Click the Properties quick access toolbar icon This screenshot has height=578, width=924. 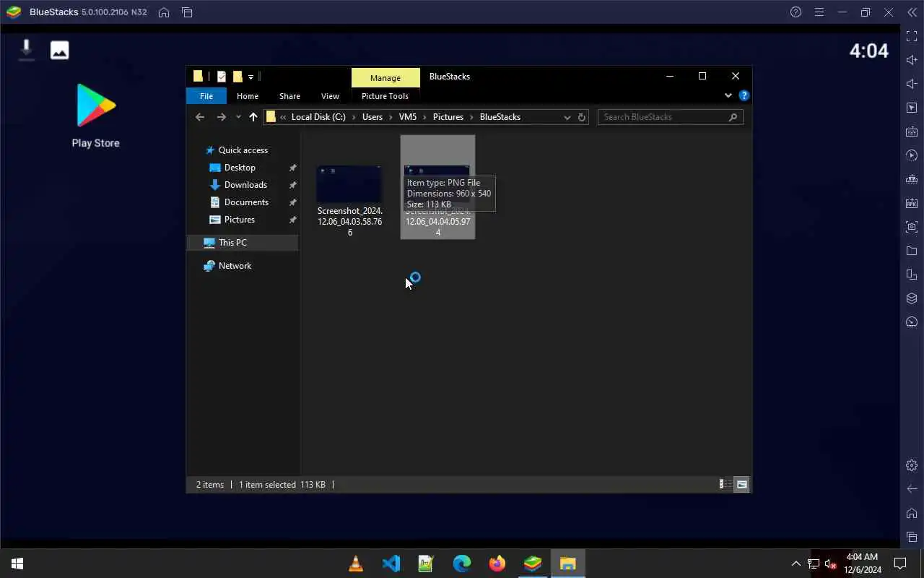[x=222, y=77]
